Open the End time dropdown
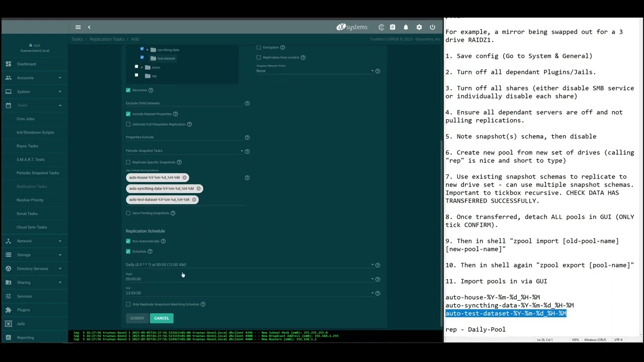The image size is (644, 362). coord(250,293)
